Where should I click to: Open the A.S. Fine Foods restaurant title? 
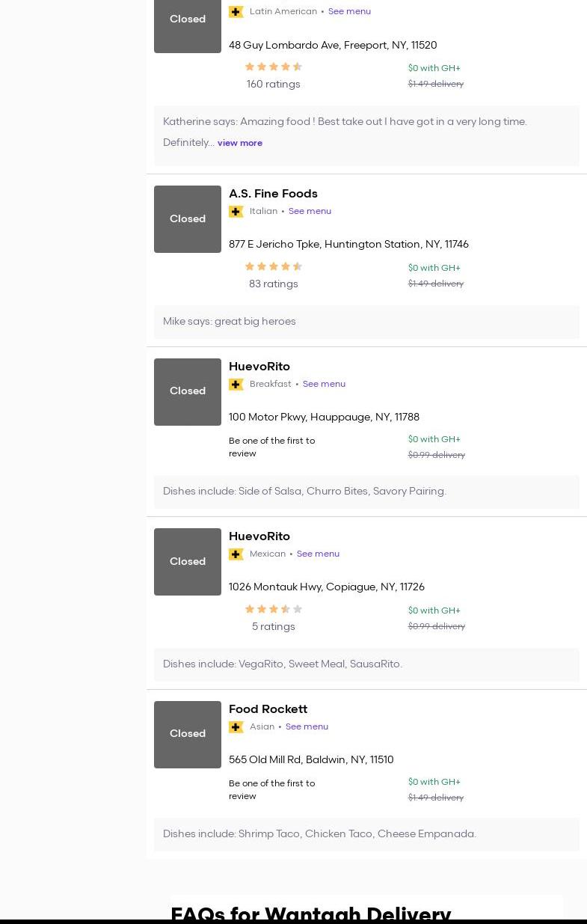(273, 194)
